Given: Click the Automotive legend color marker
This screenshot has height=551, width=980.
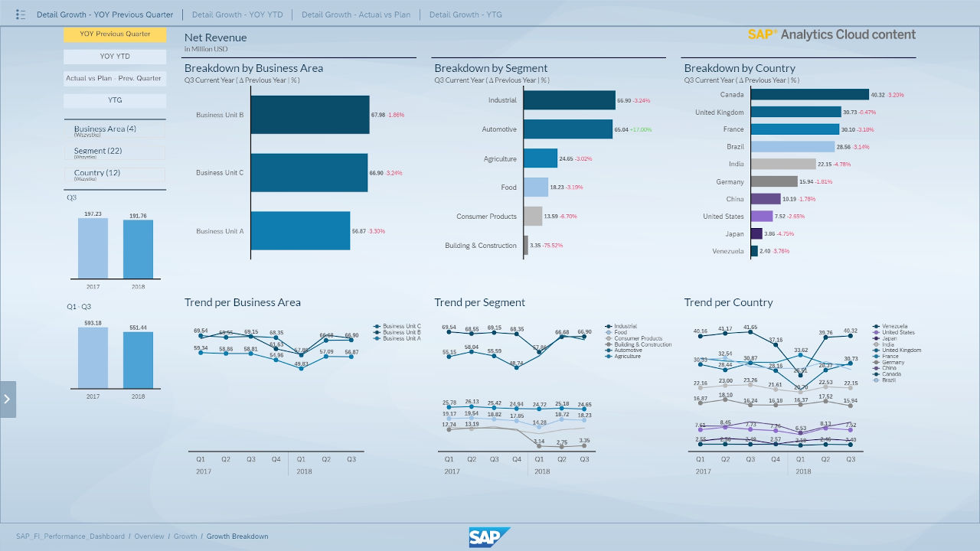Looking at the screenshot, I should click(x=609, y=348).
